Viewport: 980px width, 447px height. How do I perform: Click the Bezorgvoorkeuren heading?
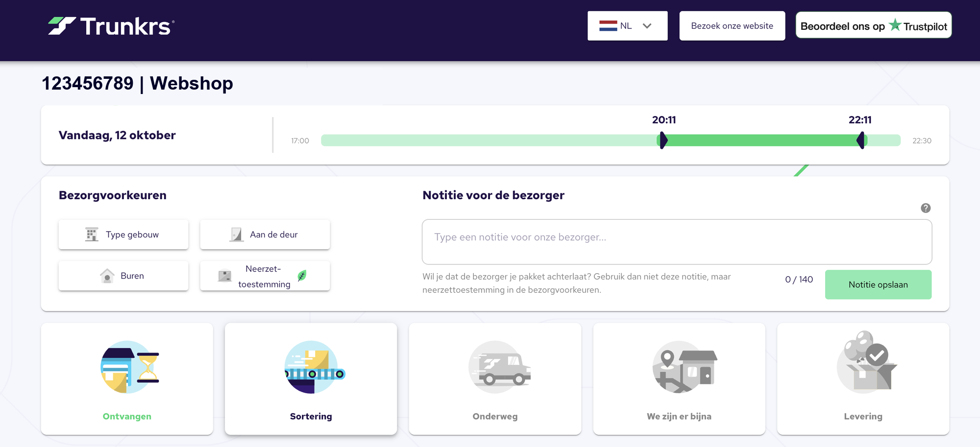[113, 195]
